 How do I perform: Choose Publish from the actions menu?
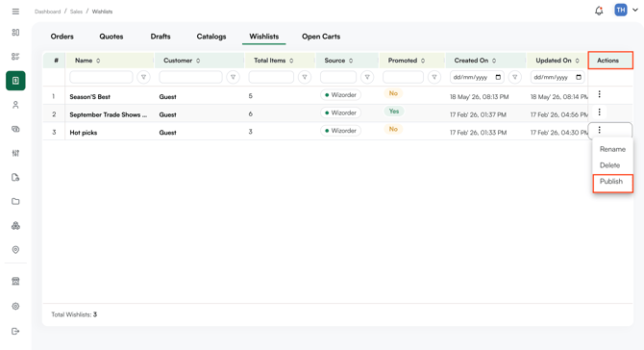(610, 181)
